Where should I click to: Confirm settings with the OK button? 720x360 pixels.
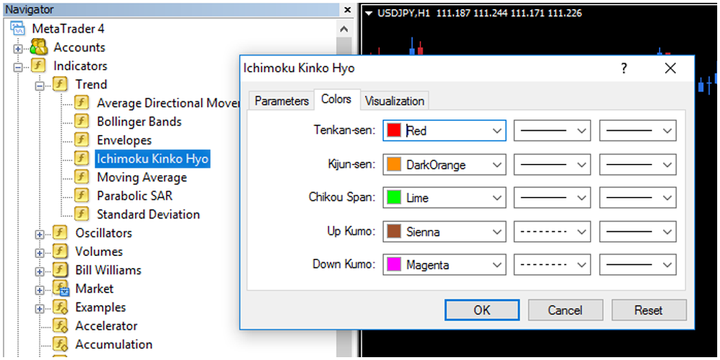click(482, 310)
